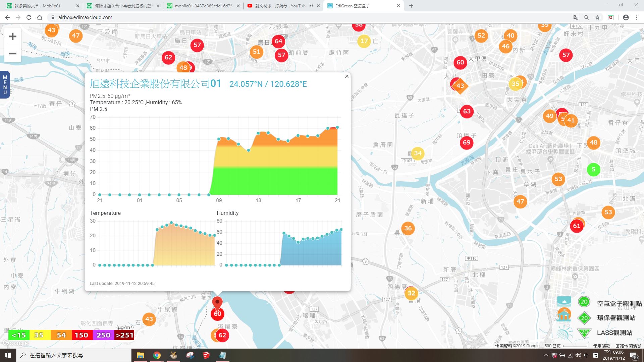The height and width of the screenshot is (362, 644).
Task: Click the dark red >251 legend block
Action: (124, 335)
